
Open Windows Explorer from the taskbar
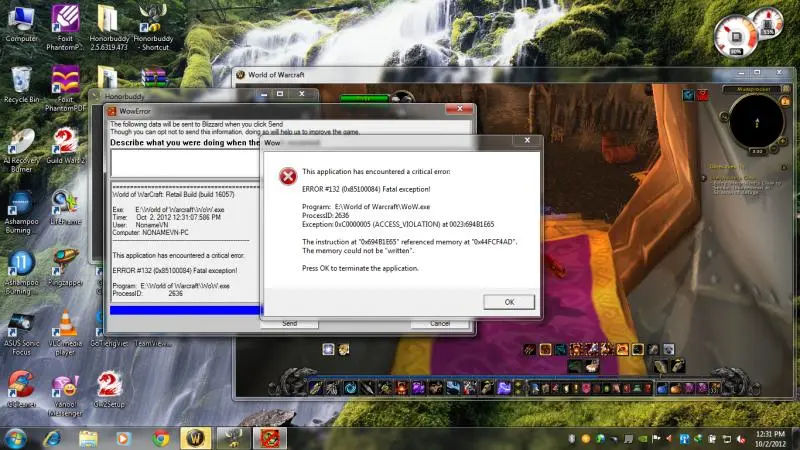point(88,438)
